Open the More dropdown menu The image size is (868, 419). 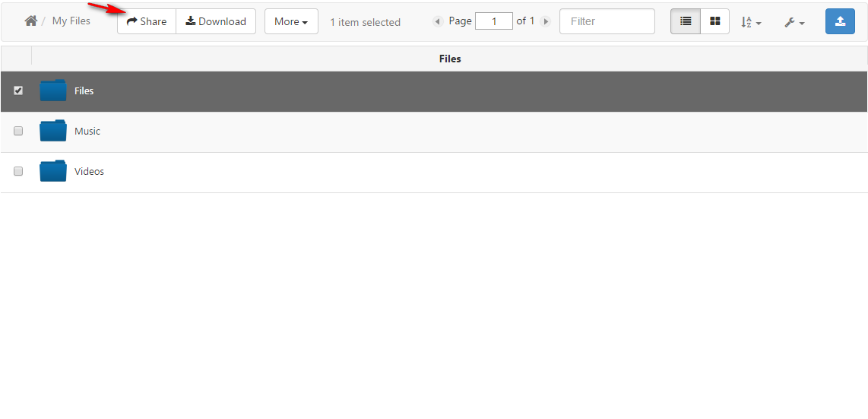click(291, 21)
